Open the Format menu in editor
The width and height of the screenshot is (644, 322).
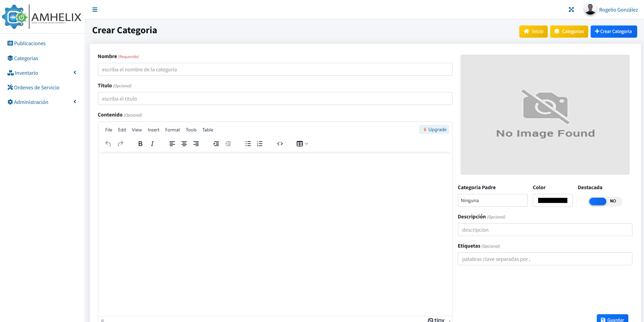point(172,130)
